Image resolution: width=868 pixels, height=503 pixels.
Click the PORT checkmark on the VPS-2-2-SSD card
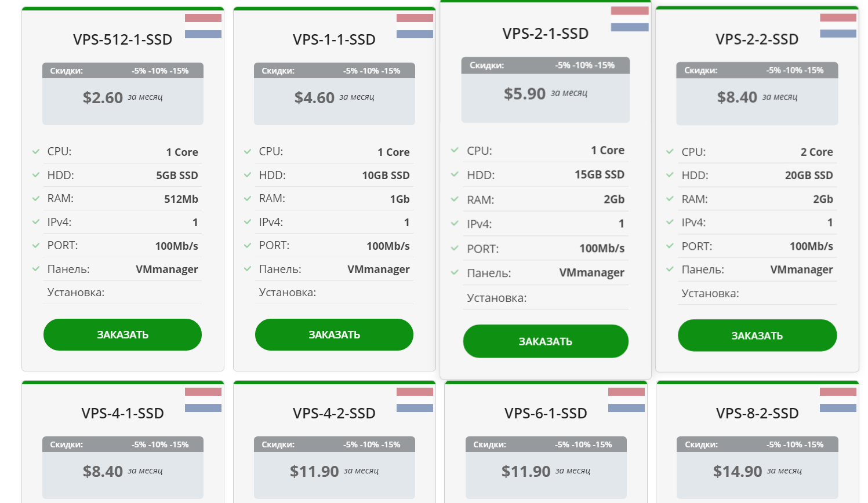click(x=670, y=246)
